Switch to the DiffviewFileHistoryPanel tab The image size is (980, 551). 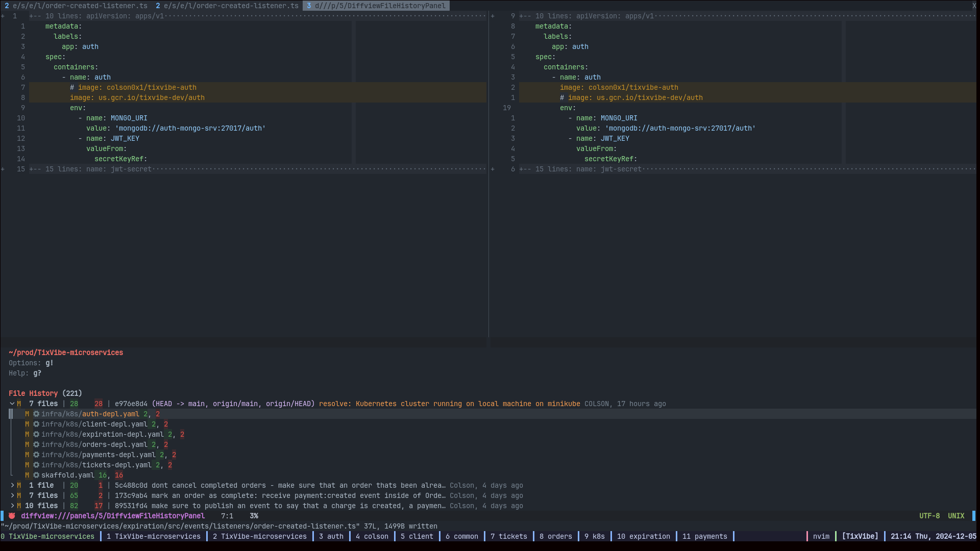point(376,6)
